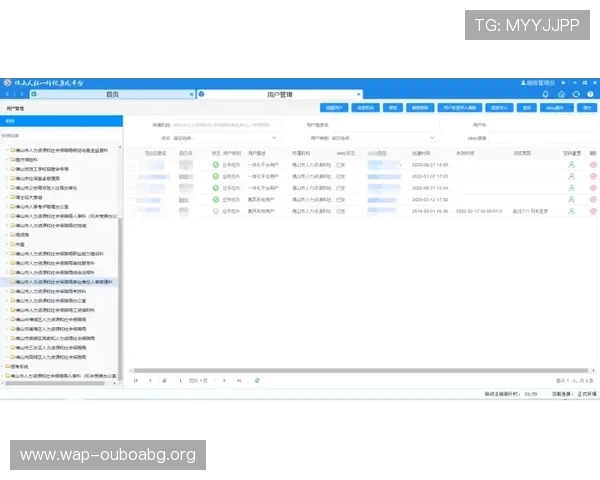Delete the user created 2020-08-27 14:50
The height and width of the screenshot is (480, 600).
click(593, 165)
